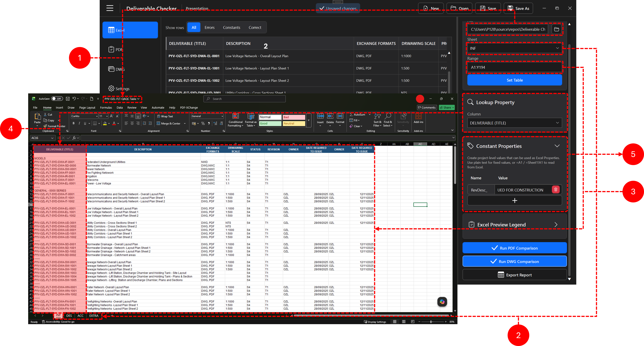
Task: Open the Merge & Center dropdown arrow
Action: (185, 123)
